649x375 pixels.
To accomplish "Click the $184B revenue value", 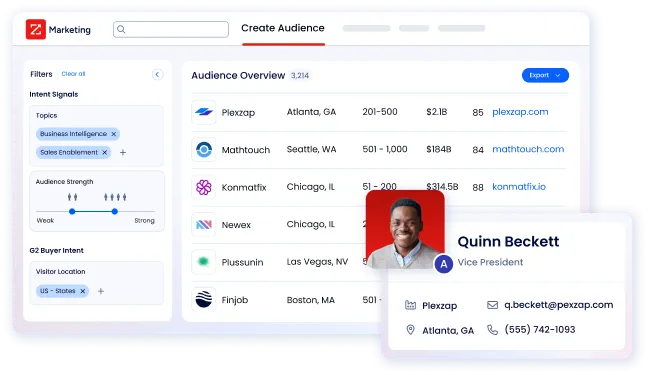I will pyautogui.click(x=439, y=149).
